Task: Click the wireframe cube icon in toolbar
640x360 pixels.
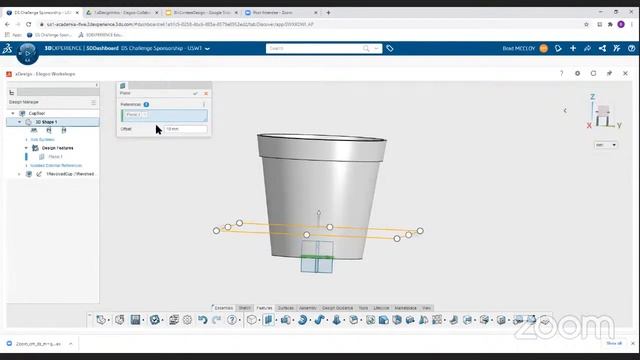Action: tap(252, 320)
